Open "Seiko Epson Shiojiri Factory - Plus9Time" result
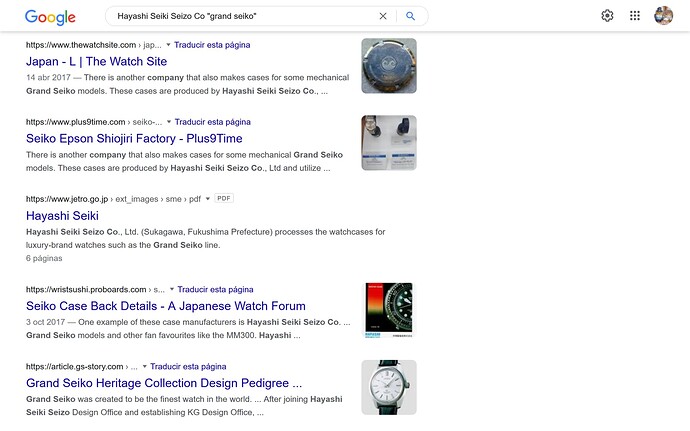Image resolution: width=690 pixels, height=431 pixels. pyautogui.click(x=134, y=139)
